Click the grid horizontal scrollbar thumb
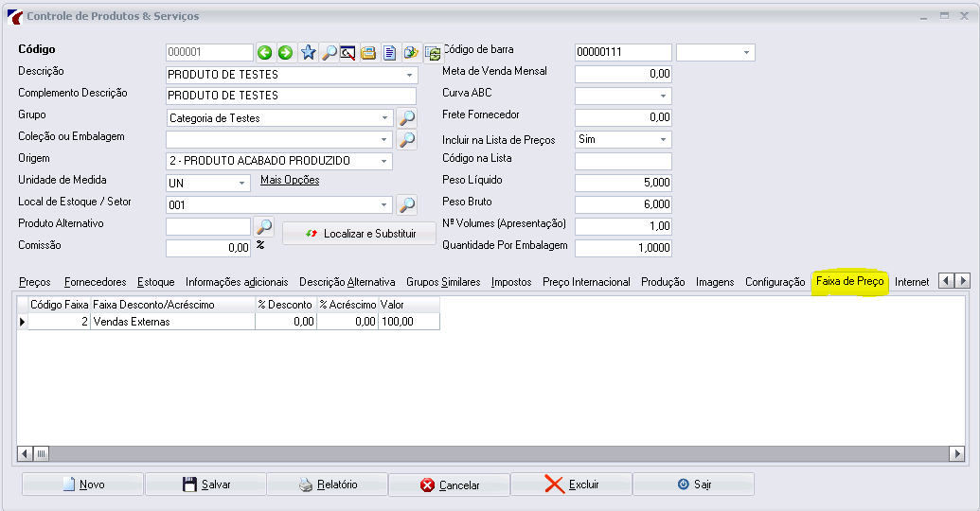The width and height of the screenshot is (980, 511). click(x=42, y=453)
